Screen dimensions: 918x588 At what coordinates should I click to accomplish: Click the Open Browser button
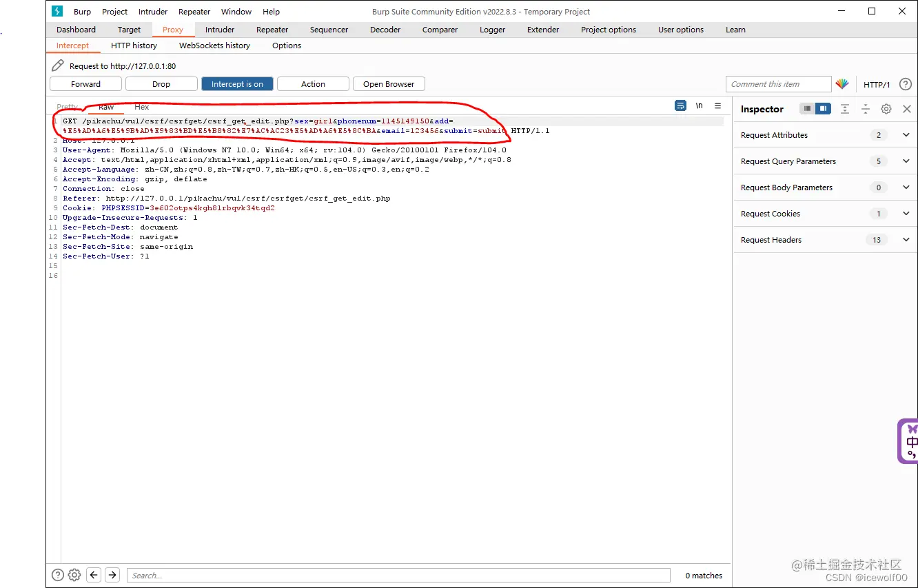point(389,84)
